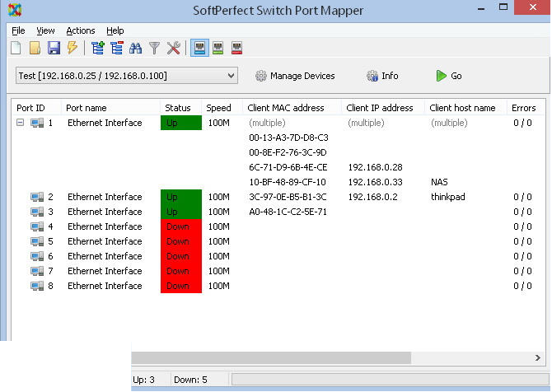Image resolution: width=552 pixels, height=392 pixels.
Task: Sort by the Port name column header
Action: (x=87, y=108)
